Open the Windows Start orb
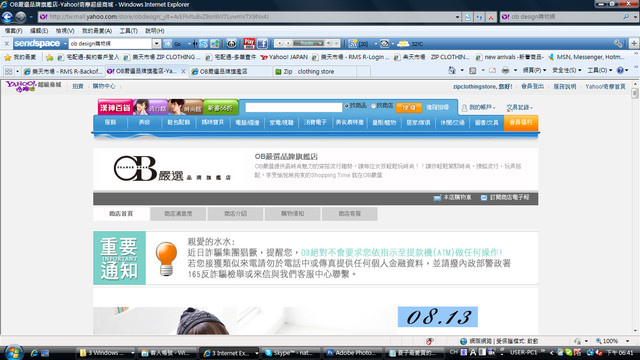The height and width of the screenshot is (360, 640). point(13,353)
